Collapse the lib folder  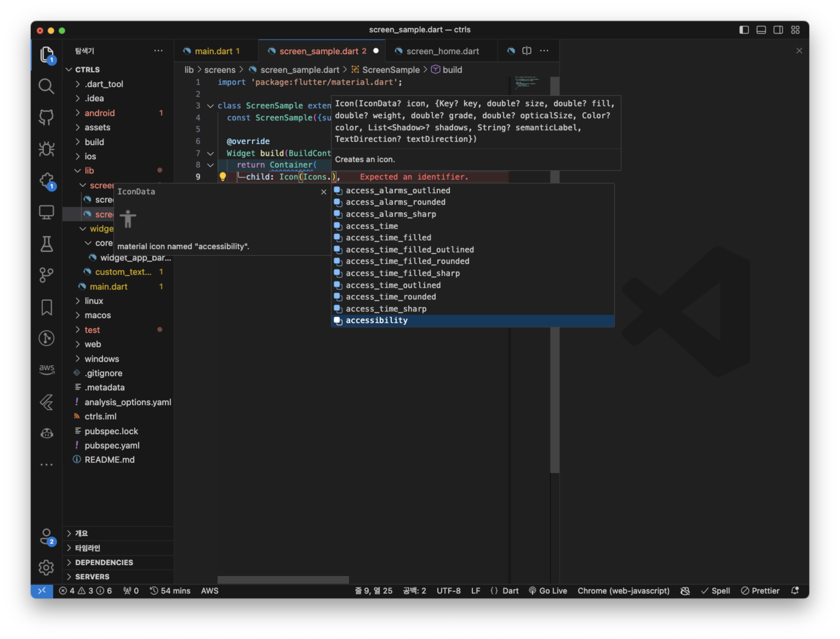click(89, 170)
